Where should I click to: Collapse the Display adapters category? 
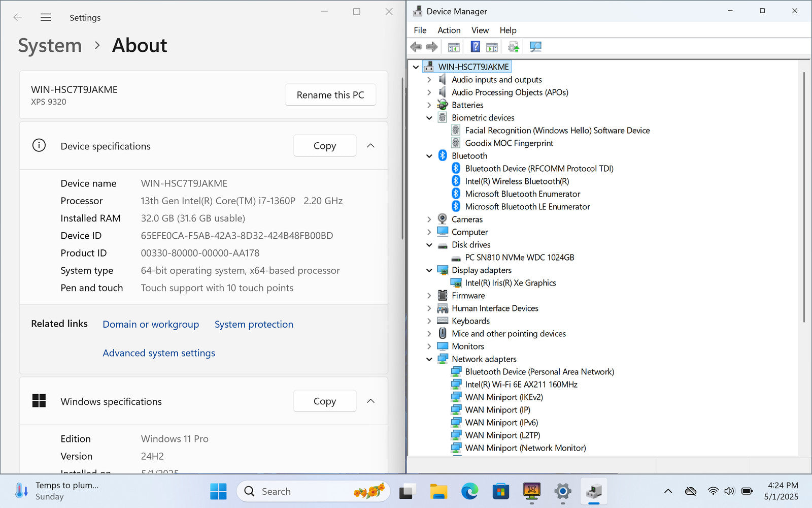[x=429, y=270]
